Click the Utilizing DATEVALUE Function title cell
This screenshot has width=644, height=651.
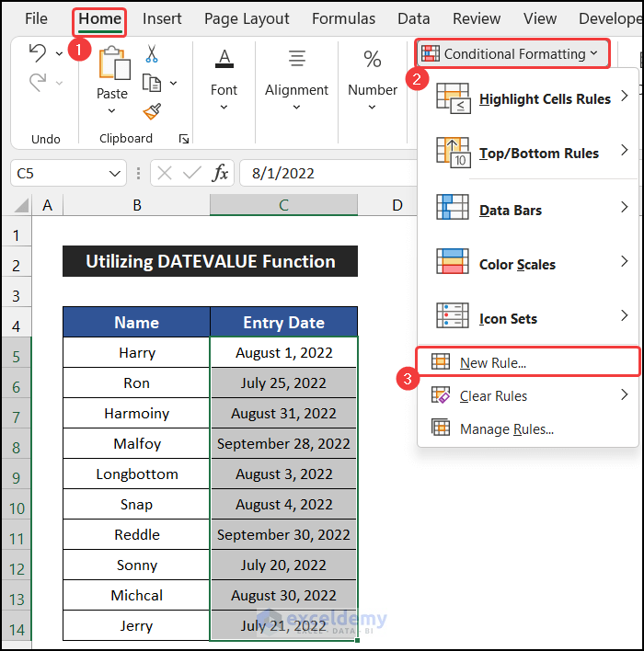point(211,261)
